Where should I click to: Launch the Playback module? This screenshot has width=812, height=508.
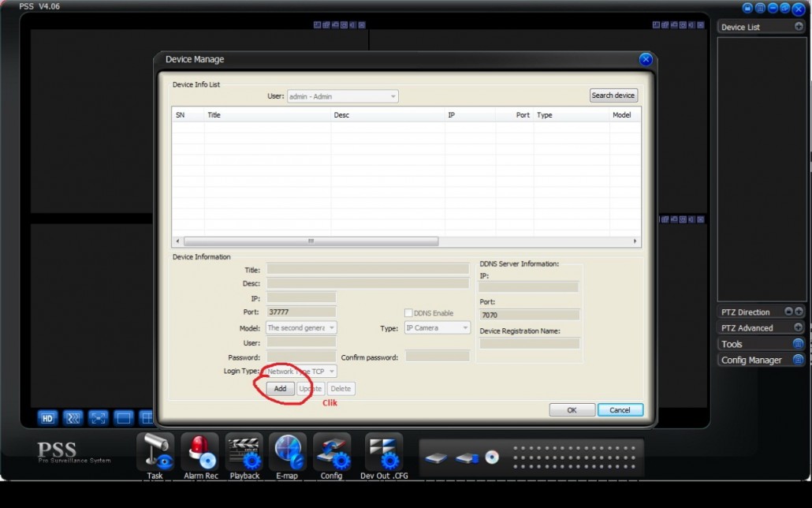(x=244, y=452)
